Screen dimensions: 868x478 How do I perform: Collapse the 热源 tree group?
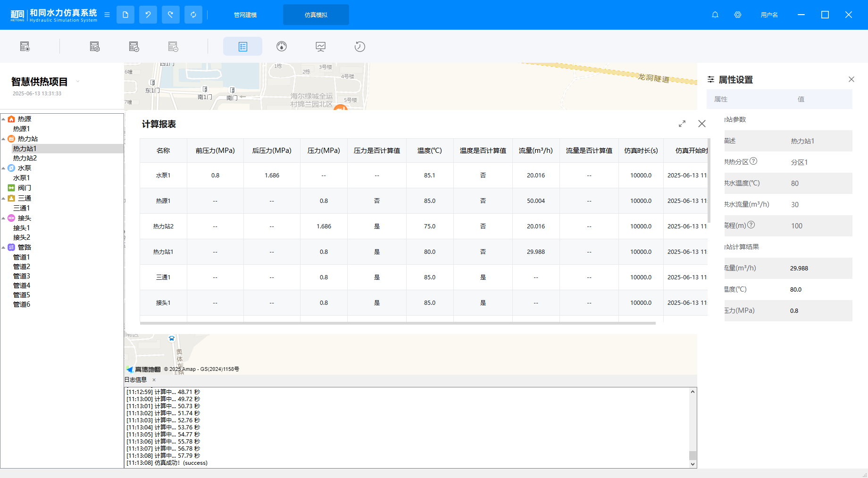click(x=4, y=119)
